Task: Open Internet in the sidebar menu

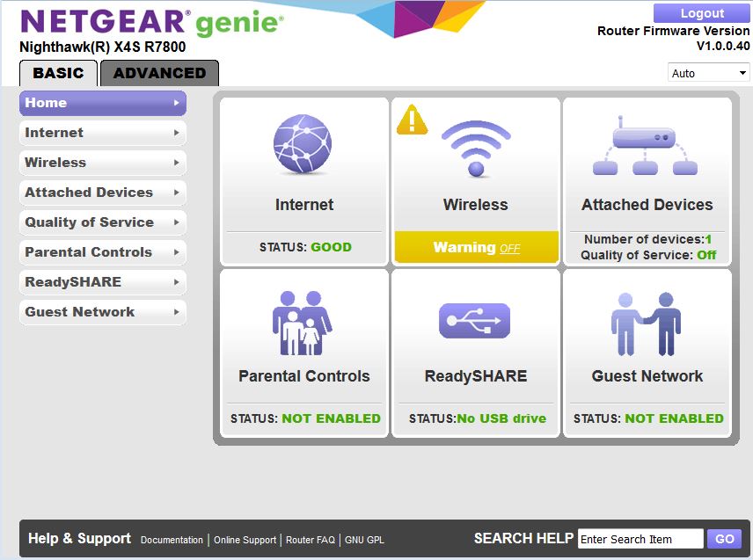Action: [x=103, y=133]
